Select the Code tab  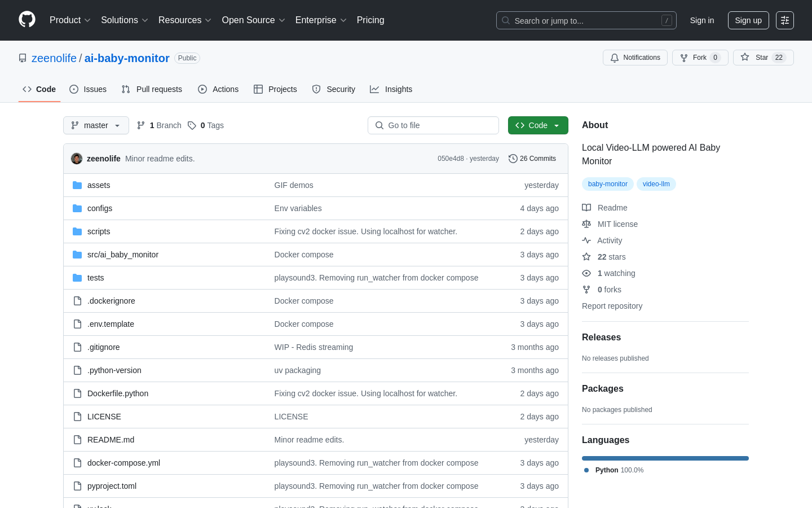tap(39, 89)
